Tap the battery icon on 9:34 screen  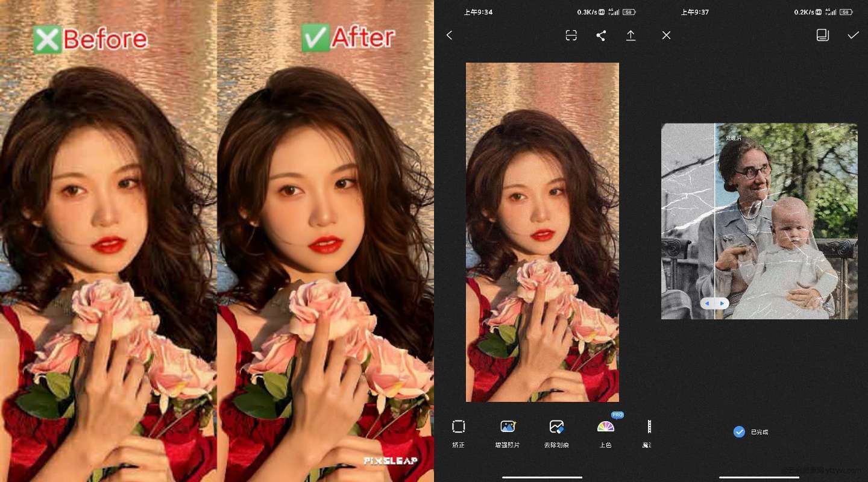(x=629, y=12)
